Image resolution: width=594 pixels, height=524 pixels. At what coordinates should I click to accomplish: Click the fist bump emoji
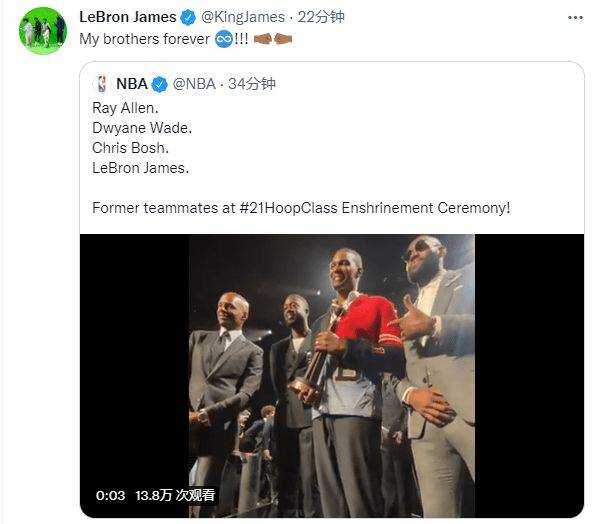273,39
